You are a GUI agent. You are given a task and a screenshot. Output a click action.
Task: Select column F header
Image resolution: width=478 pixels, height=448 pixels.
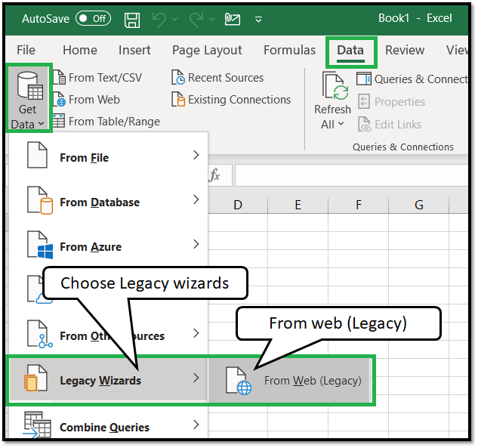click(x=359, y=205)
